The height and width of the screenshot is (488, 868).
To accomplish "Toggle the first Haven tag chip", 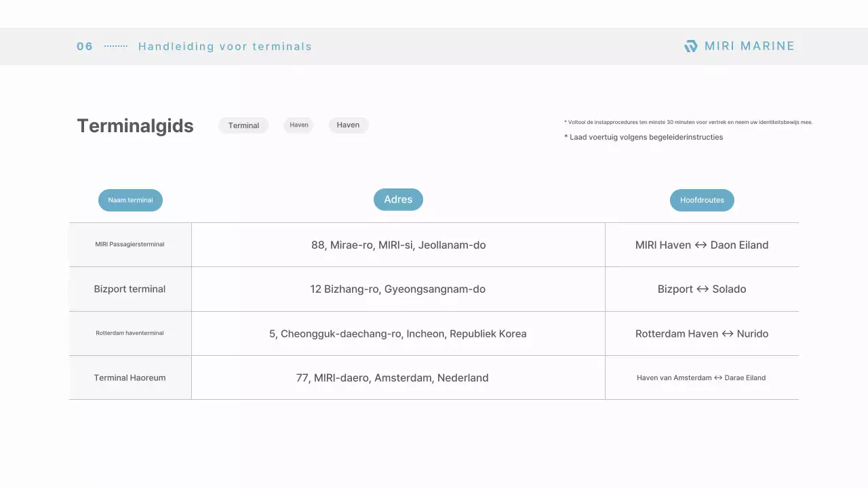I will pyautogui.click(x=298, y=125).
